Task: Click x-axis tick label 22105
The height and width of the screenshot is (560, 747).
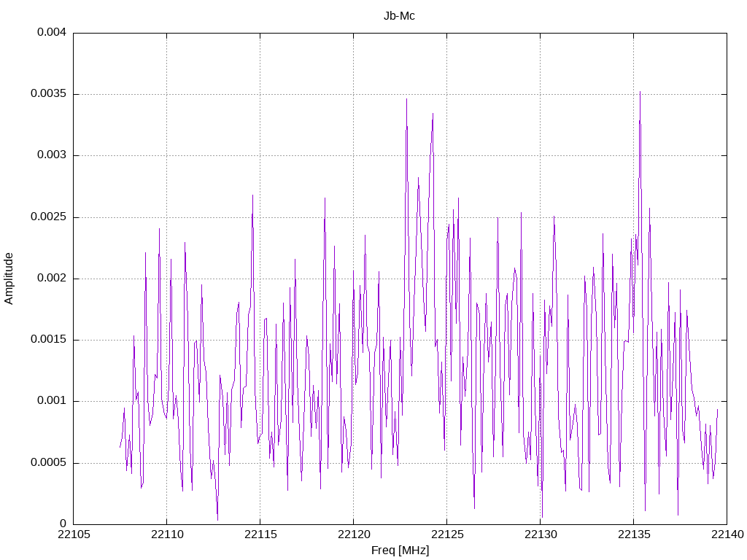Action: click(74, 534)
